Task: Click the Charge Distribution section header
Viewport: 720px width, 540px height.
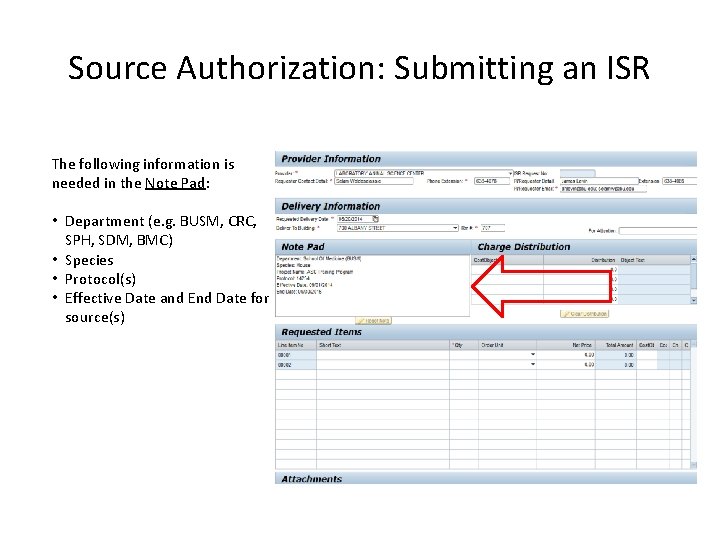Action: pos(585,247)
